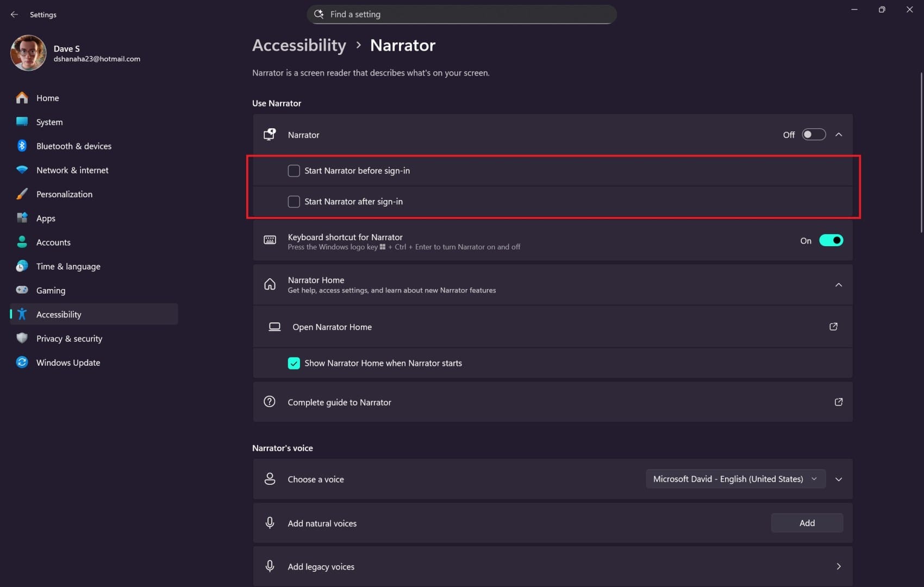Uncheck Show Narrator Home when Narrator starts

pyautogui.click(x=294, y=363)
